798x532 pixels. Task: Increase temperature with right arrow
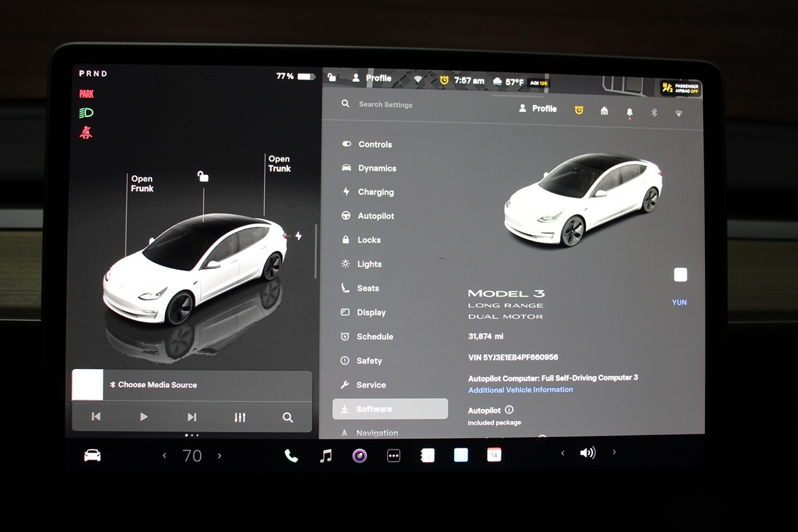pyautogui.click(x=219, y=456)
